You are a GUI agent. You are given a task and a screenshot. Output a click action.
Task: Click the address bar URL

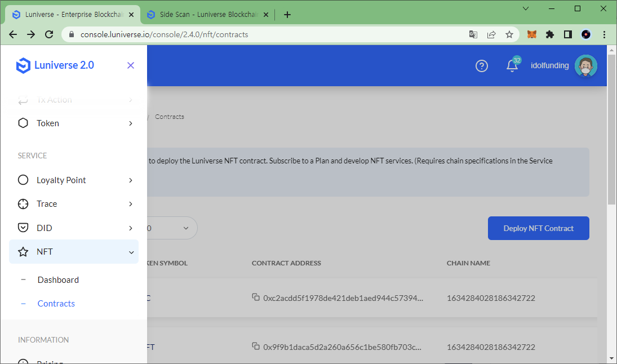(164, 34)
